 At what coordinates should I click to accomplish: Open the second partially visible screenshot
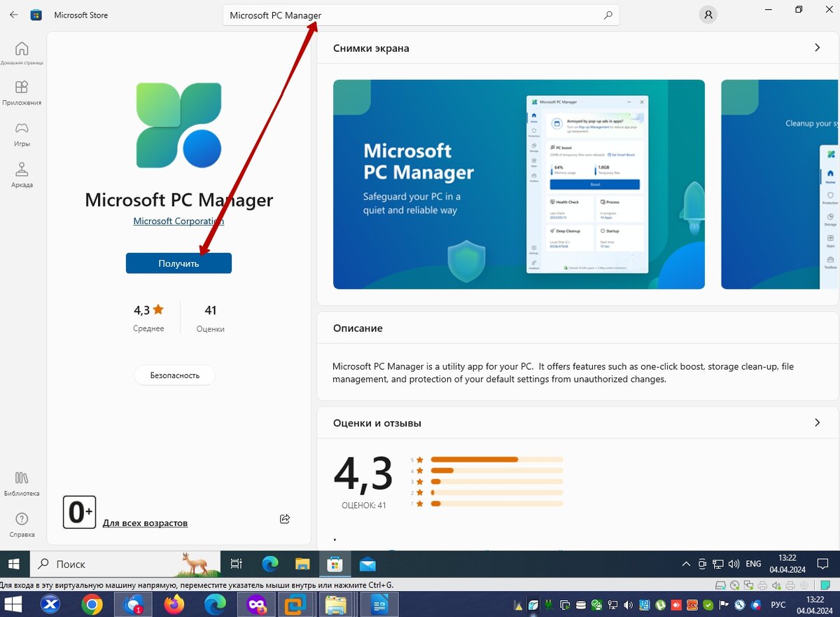[780, 184]
